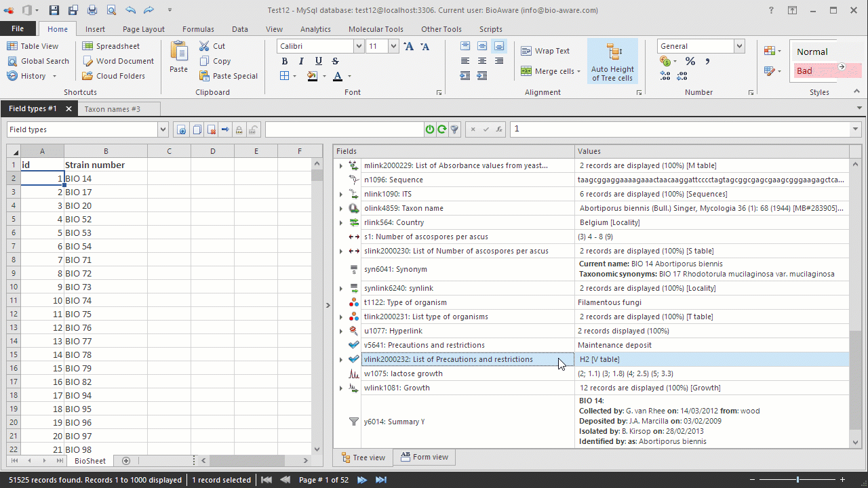Toggle strikethrough formatting

point(335,61)
